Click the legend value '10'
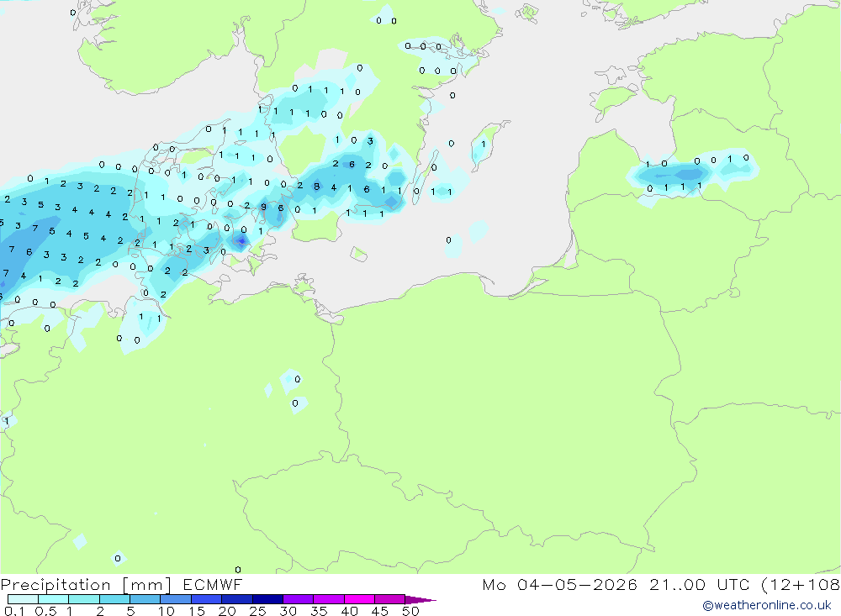Image resolution: width=841 pixels, height=616 pixels. tap(167, 611)
